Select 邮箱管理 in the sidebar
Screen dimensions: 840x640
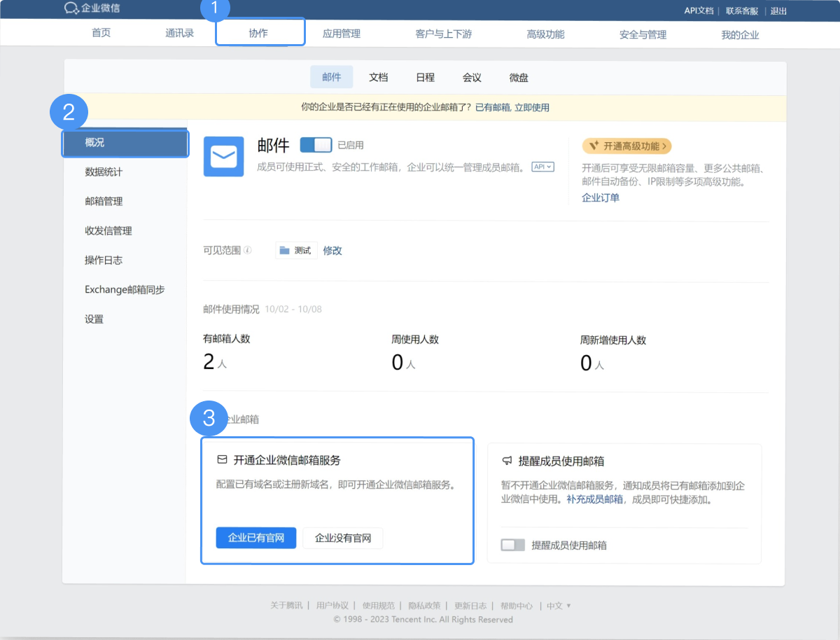click(x=104, y=201)
